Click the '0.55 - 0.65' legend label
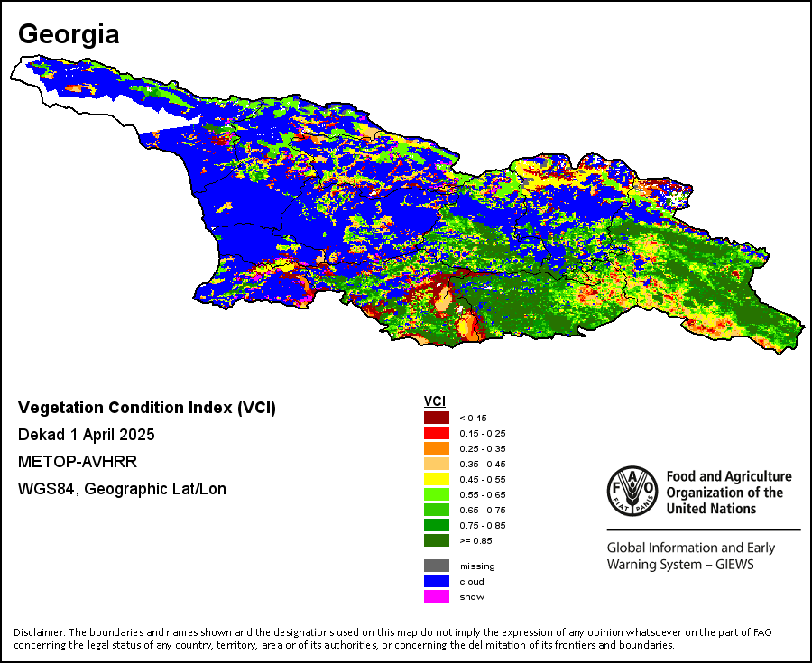Screen dimensions: 812x663 click(x=483, y=495)
